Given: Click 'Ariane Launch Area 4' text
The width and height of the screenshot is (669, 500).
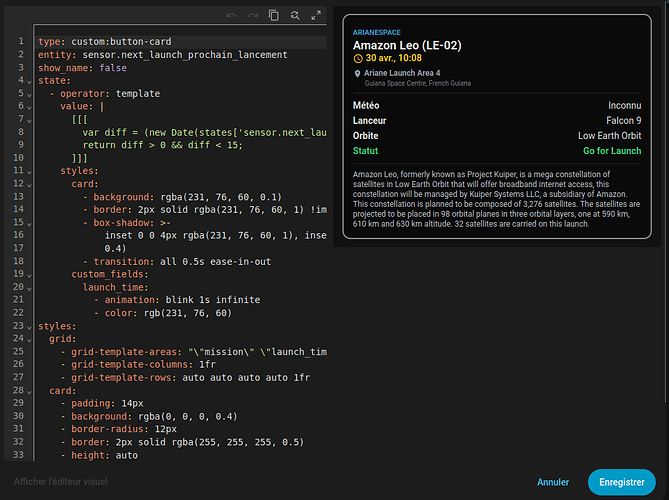Looking at the screenshot, I should 402,73.
